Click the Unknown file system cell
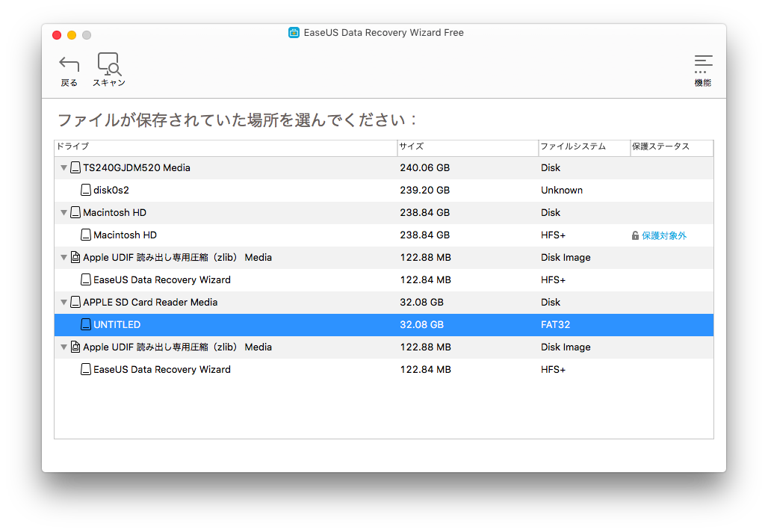 (x=562, y=190)
